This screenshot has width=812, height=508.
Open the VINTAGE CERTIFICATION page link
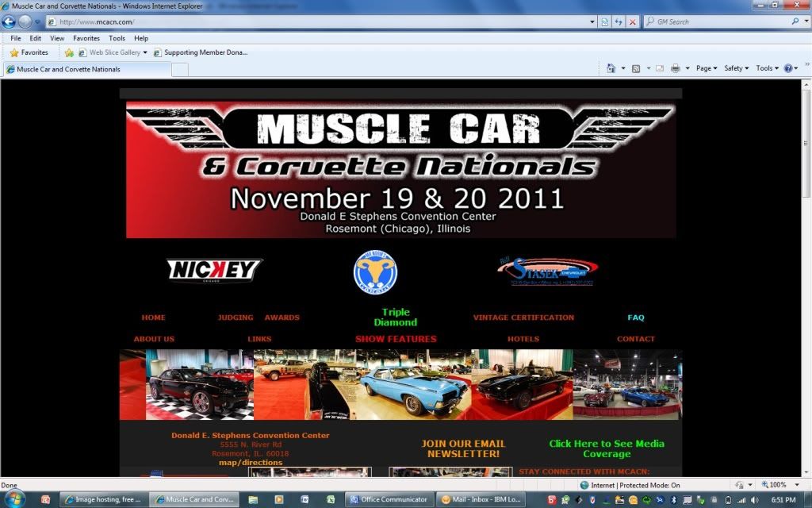click(x=523, y=317)
